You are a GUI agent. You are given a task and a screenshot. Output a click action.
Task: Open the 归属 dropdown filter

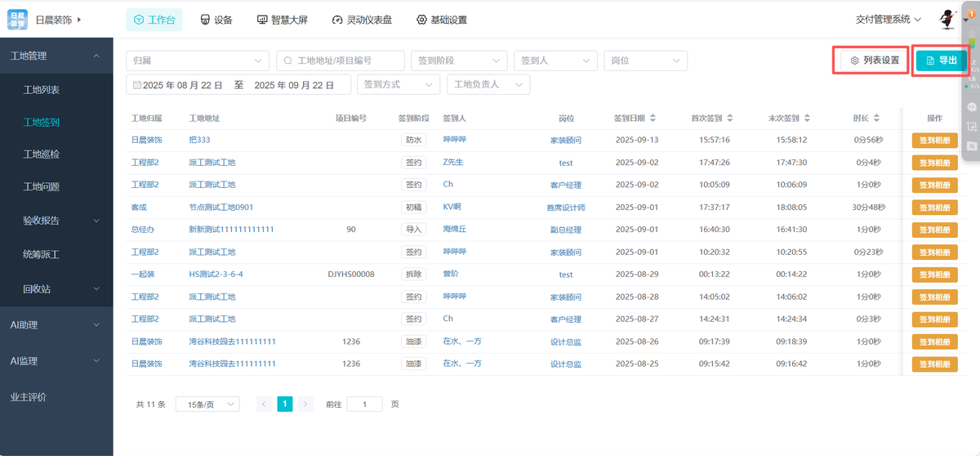tap(198, 60)
